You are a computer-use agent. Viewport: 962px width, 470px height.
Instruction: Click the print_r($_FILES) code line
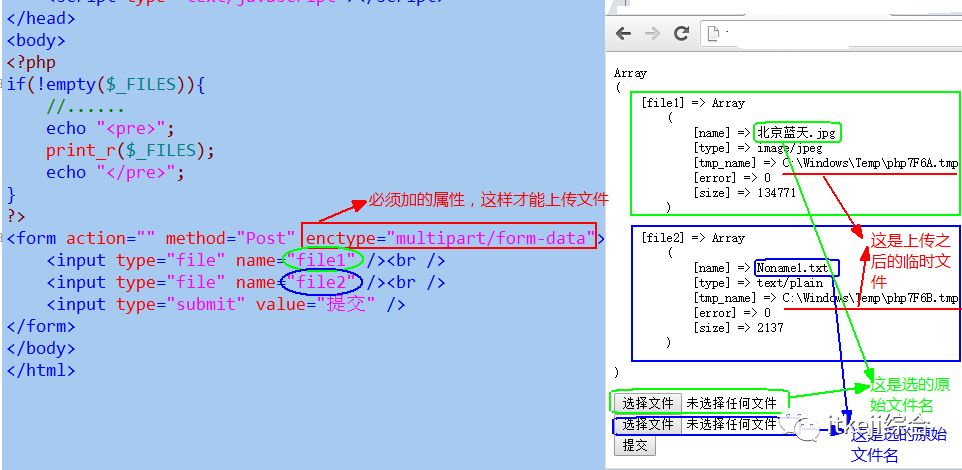(x=130, y=150)
